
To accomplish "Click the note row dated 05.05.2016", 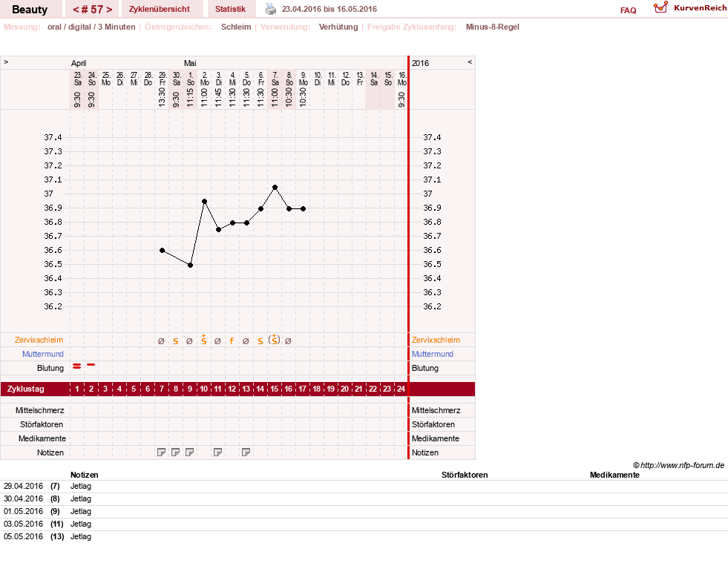I will pyautogui.click(x=364, y=536).
